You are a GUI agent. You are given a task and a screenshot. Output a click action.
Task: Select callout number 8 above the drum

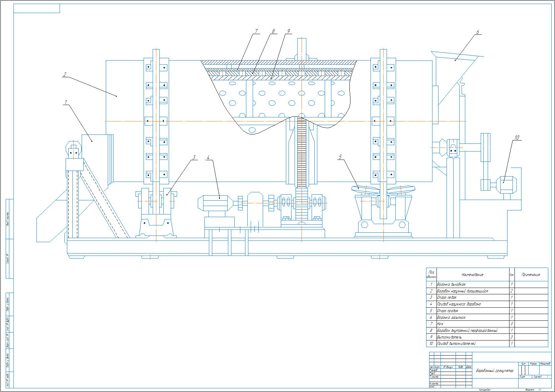273,31
